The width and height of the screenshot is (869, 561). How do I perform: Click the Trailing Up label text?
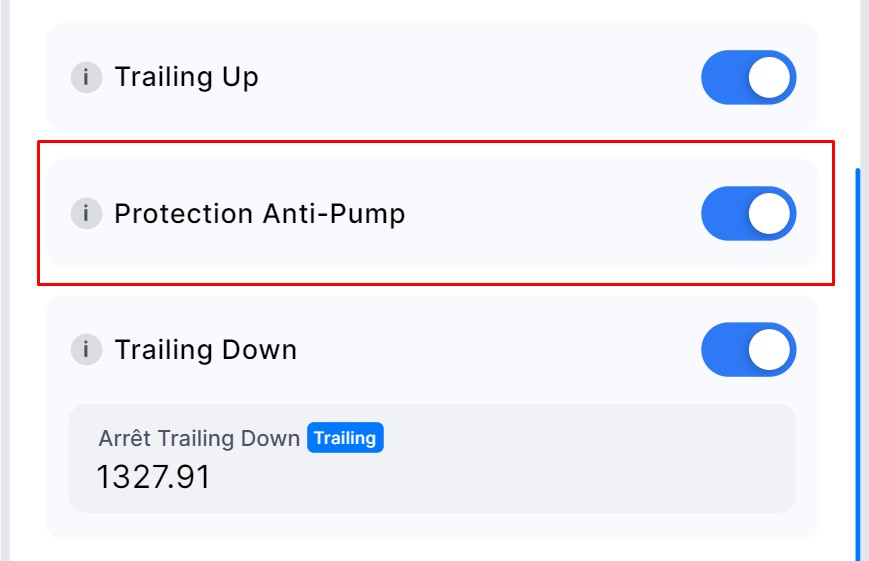point(186,77)
